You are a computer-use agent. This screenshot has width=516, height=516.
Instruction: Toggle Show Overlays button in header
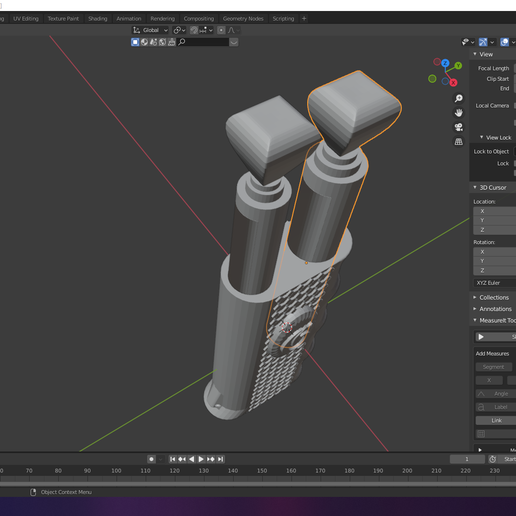(x=505, y=42)
